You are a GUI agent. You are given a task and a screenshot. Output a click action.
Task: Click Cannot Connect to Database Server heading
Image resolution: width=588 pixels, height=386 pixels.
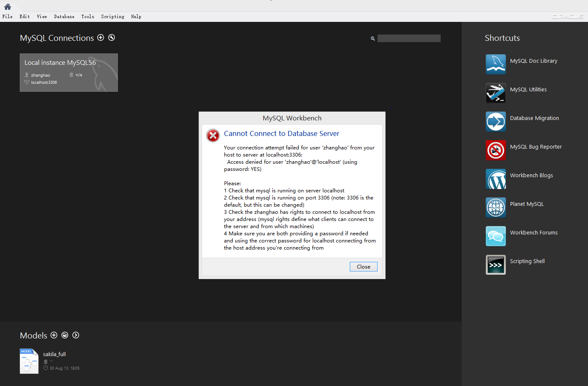pos(282,133)
